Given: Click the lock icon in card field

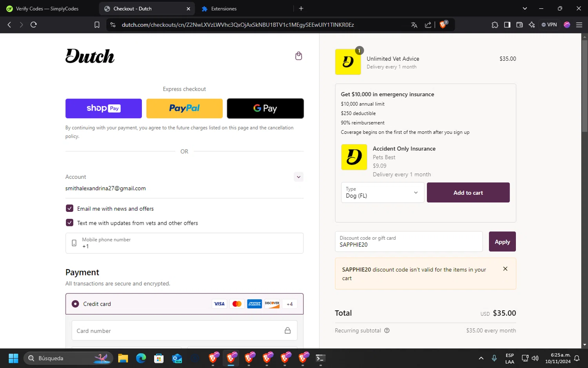Looking at the screenshot, I should pyautogui.click(x=287, y=331).
